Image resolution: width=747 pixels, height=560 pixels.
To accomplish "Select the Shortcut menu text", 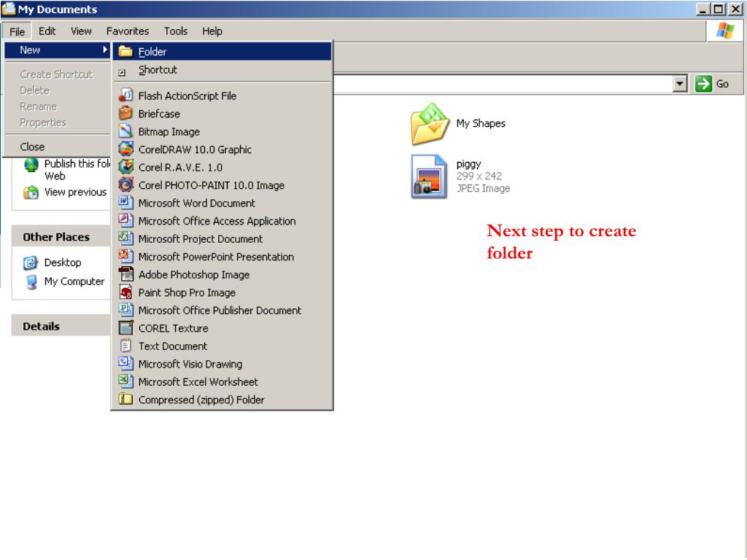I will (x=158, y=70).
